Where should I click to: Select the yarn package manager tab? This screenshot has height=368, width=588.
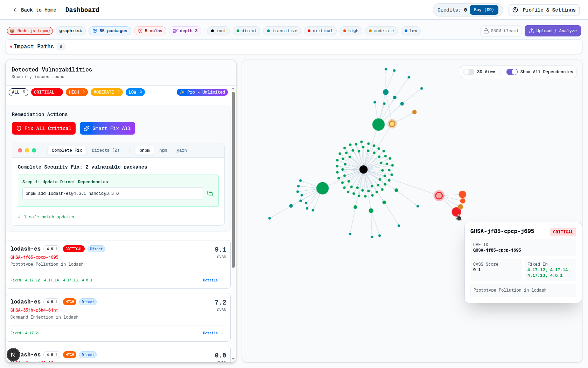coord(182,150)
